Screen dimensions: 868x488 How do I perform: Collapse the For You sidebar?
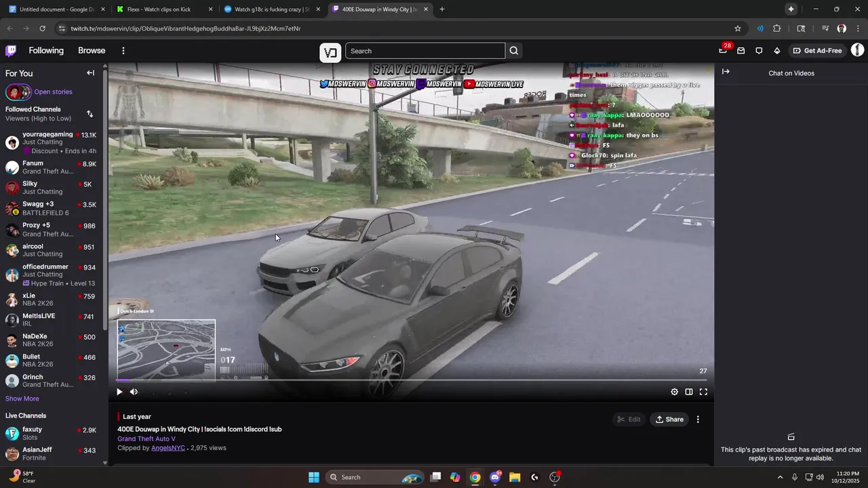click(x=90, y=73)
